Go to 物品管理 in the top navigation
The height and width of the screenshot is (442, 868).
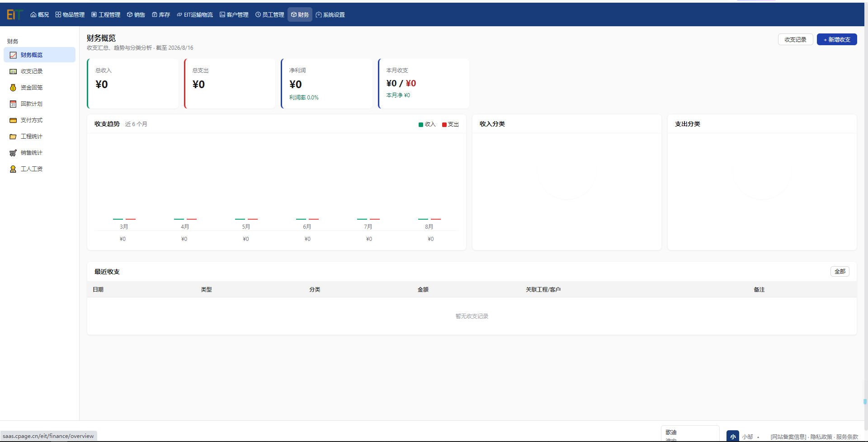[x=70, y=14]
